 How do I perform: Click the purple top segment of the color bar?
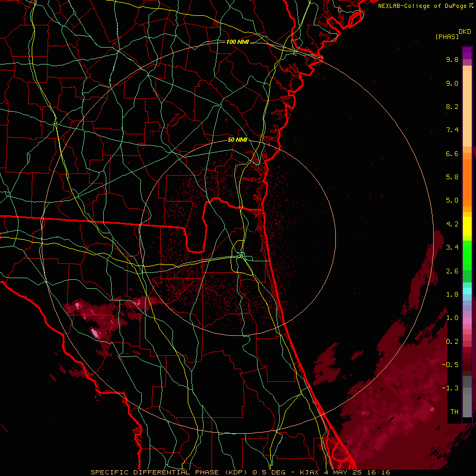pos(467,53)
